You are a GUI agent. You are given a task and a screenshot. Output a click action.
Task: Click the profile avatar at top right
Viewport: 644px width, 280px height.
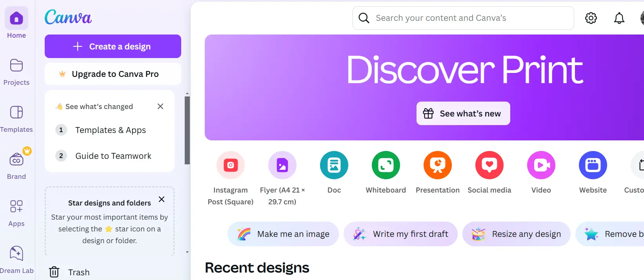point(642,18)
